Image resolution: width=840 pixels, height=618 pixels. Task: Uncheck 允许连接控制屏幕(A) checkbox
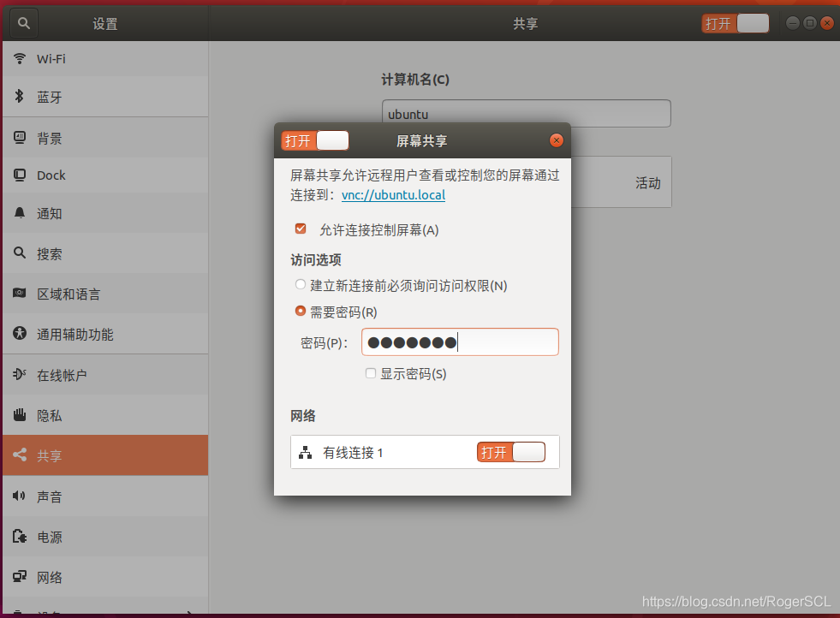coord(301,229)
